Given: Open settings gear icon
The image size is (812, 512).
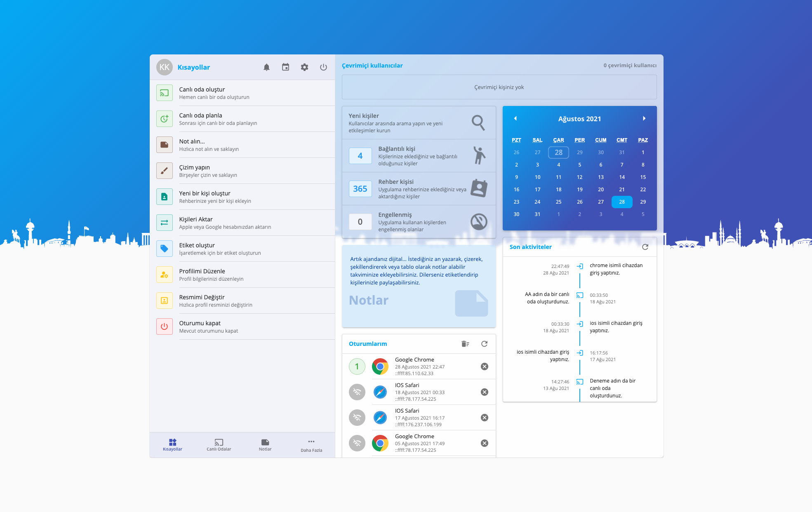Looking at the screenshot, I should pyautogui.click(x=304, y=67).
